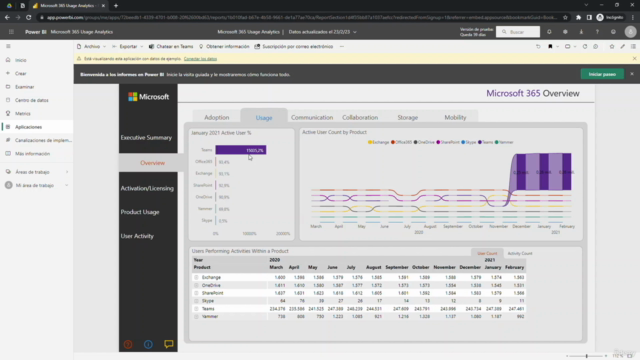Open the Exportar dropdown menu
Viewport: 640px width, 360px height.
pyautogui.click(x=128, y=47)
